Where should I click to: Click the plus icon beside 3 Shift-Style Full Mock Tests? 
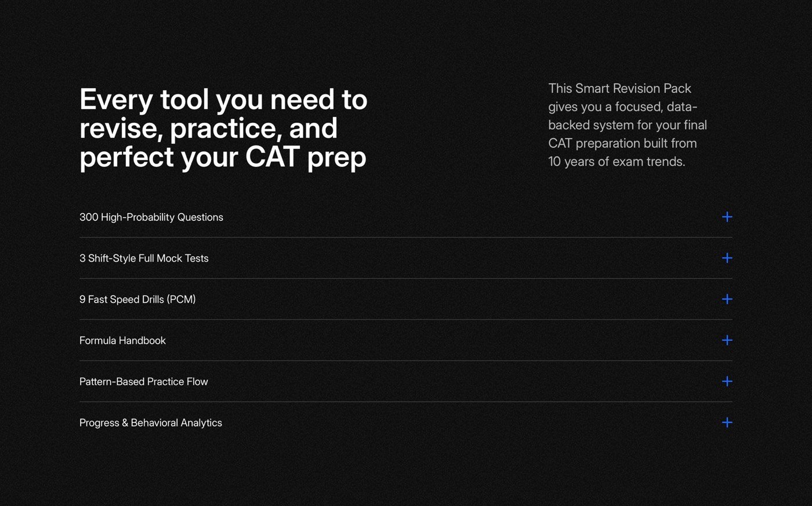click(727, 258)
